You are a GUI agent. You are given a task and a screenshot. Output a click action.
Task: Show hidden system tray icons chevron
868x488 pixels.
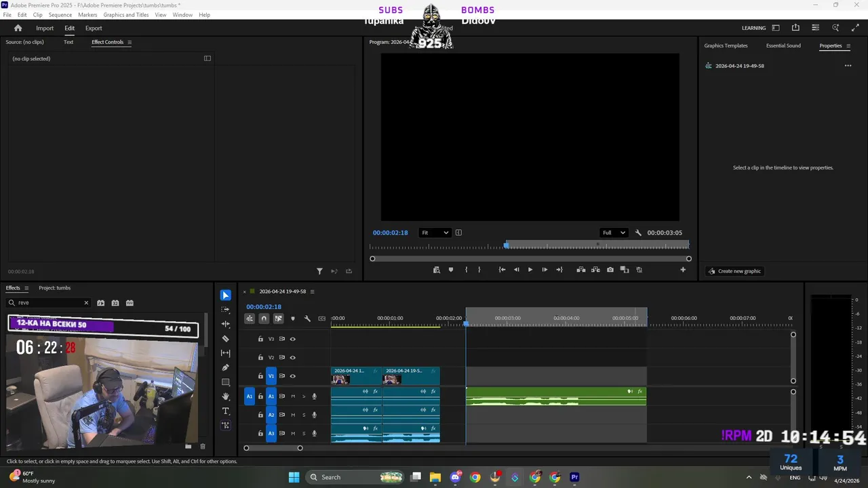(x=749, y=477)
